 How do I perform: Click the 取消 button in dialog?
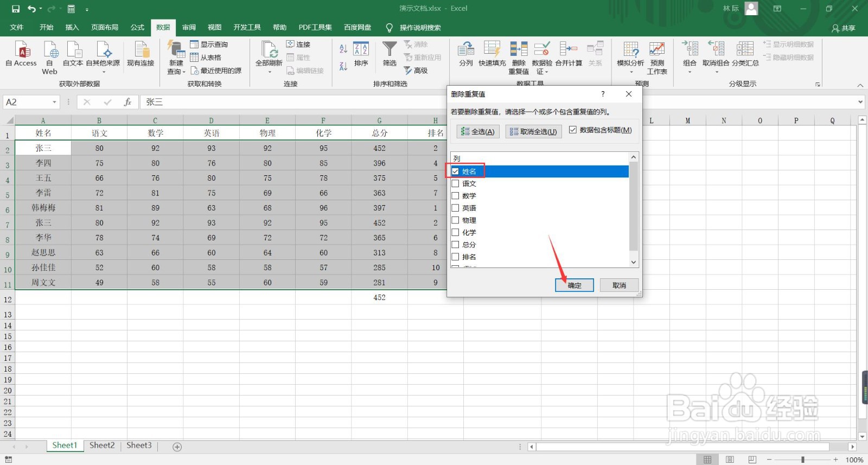coord(619,285)
